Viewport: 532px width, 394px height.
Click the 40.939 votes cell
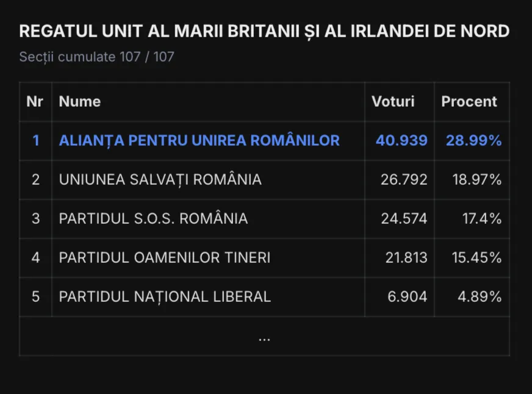[x=401, y=140]
